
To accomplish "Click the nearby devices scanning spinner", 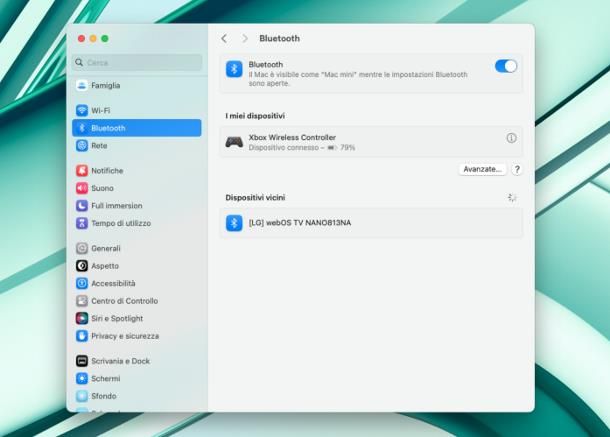I will pyautogui.click(x=512, y=198).
